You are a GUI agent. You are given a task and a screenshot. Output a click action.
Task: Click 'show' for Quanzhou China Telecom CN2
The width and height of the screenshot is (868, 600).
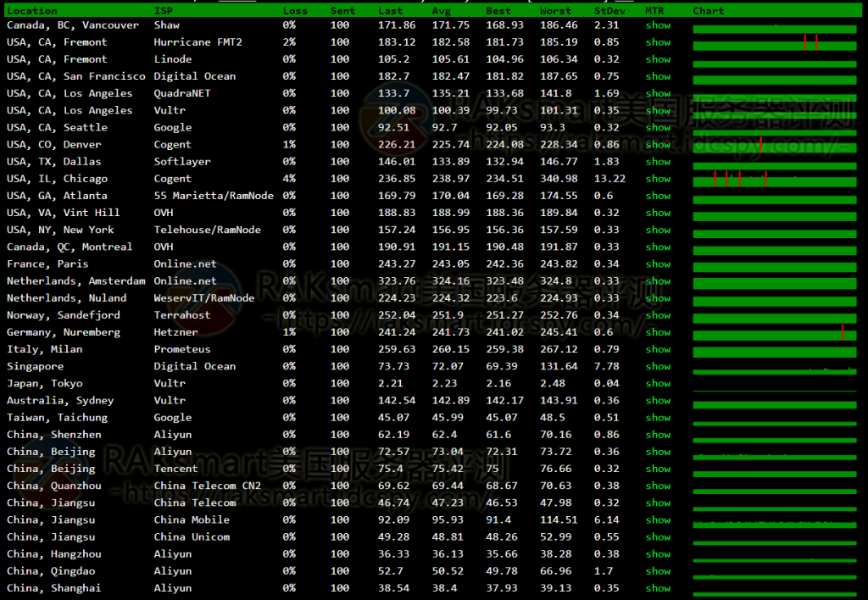tap(658, 486)
